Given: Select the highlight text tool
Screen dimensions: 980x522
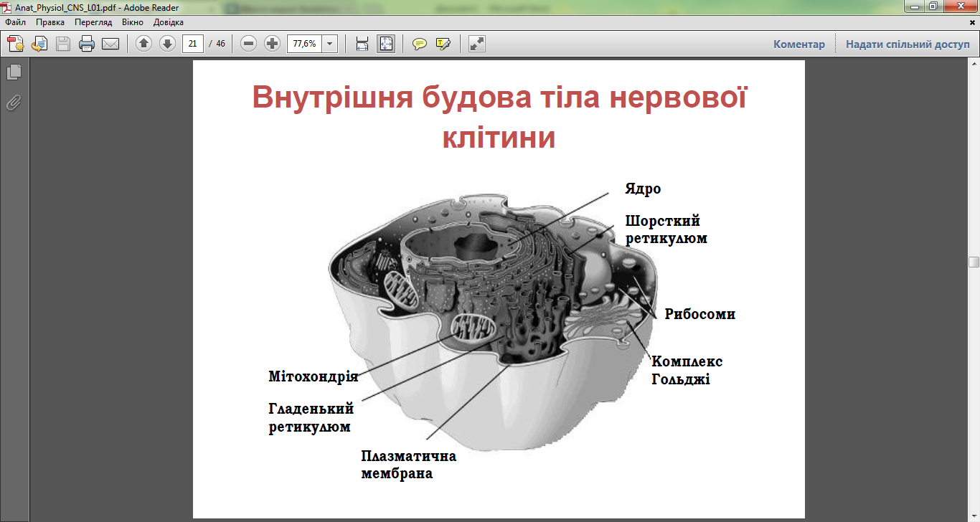Looking at the screenshot, I should coord(443,44).
